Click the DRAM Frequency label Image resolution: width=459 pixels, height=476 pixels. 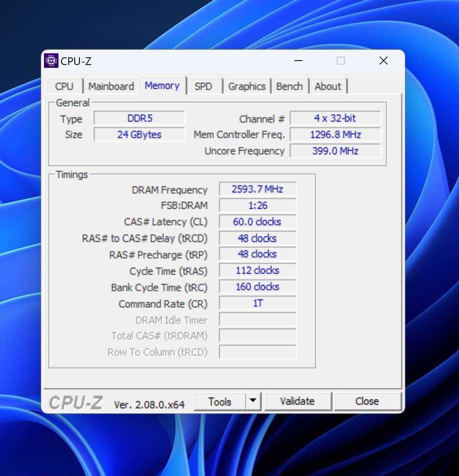[169, 190]
